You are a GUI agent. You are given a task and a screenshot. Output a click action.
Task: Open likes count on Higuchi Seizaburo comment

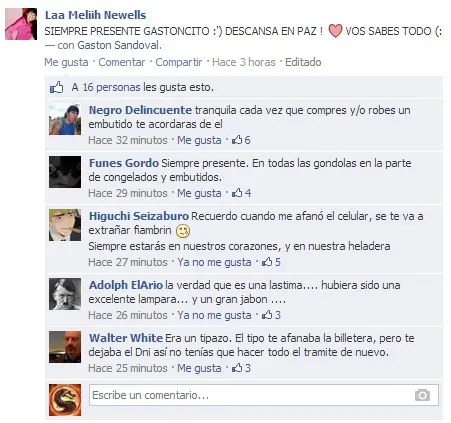pos(271,262)
